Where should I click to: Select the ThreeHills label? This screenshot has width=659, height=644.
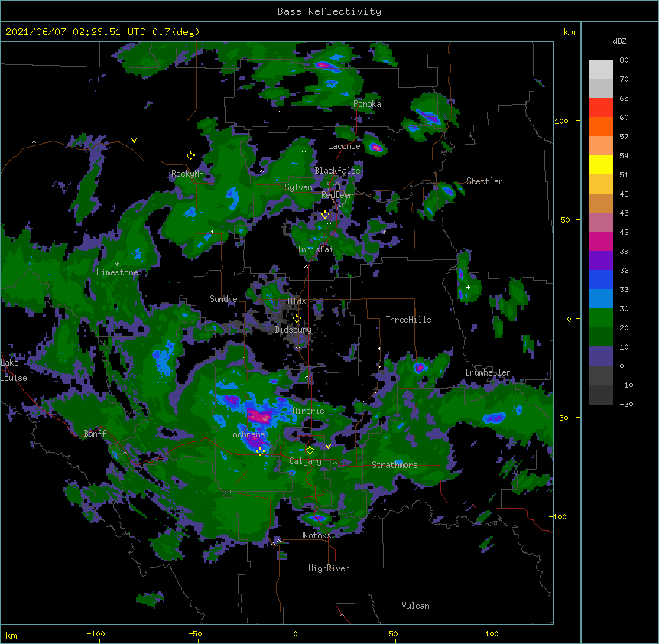click(x=408, y=320)
